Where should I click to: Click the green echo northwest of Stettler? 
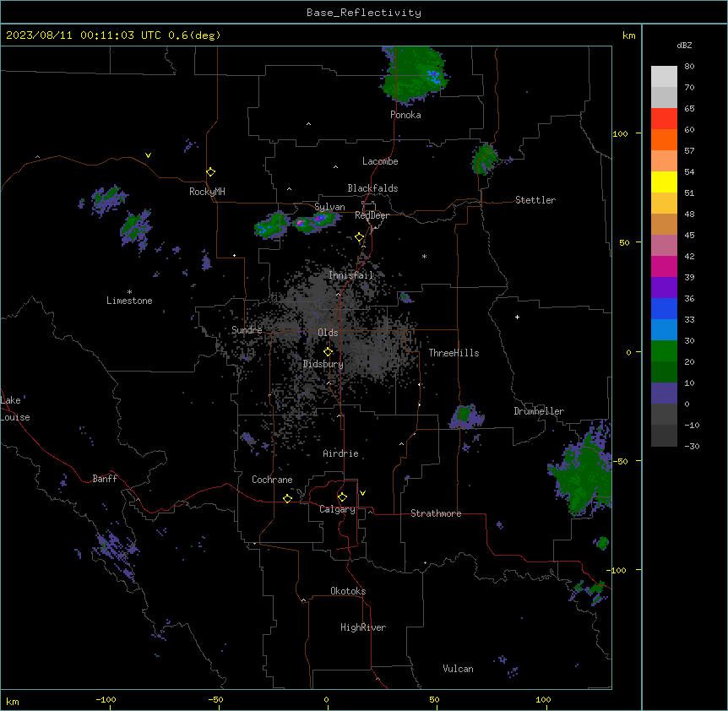485,160
